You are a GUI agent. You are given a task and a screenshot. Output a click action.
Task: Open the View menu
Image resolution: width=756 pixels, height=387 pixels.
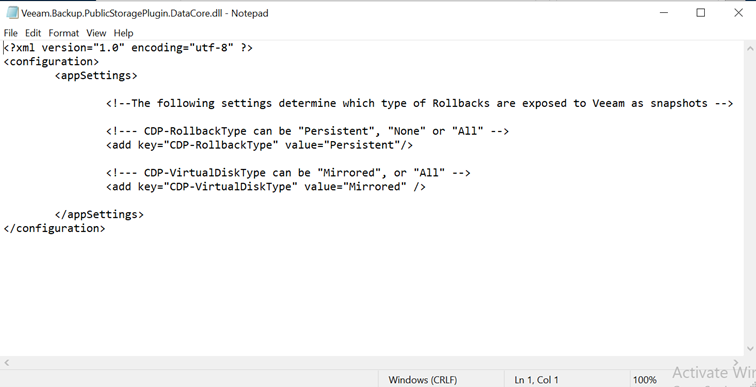coord(96,33)
